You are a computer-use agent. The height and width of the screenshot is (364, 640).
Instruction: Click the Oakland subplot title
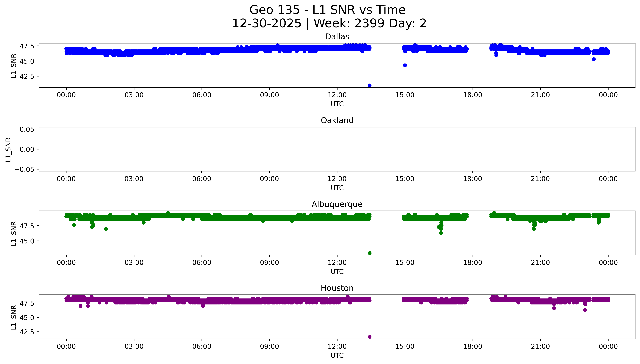pos(337,120)
